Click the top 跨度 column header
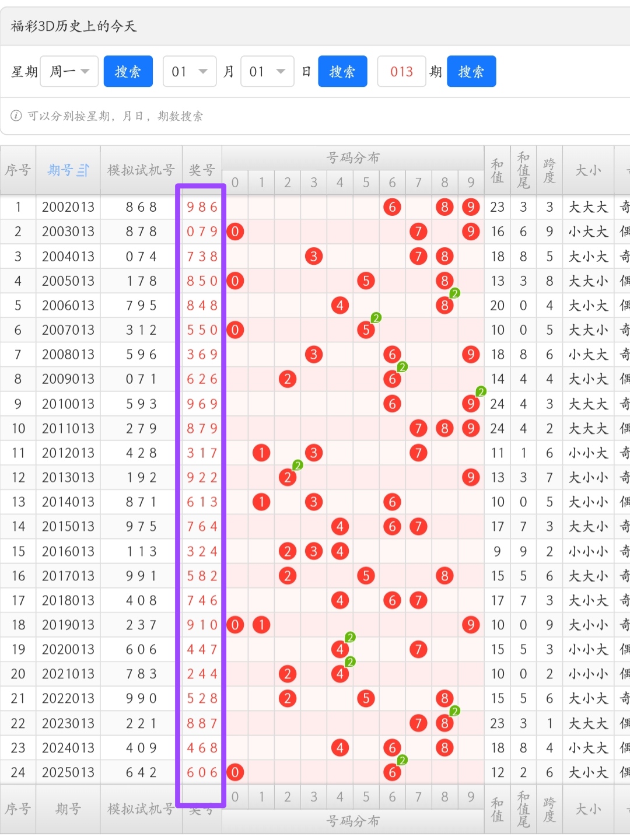Image resolution: width=630 pixels, height=840 pixels. [x=549, y=170]
